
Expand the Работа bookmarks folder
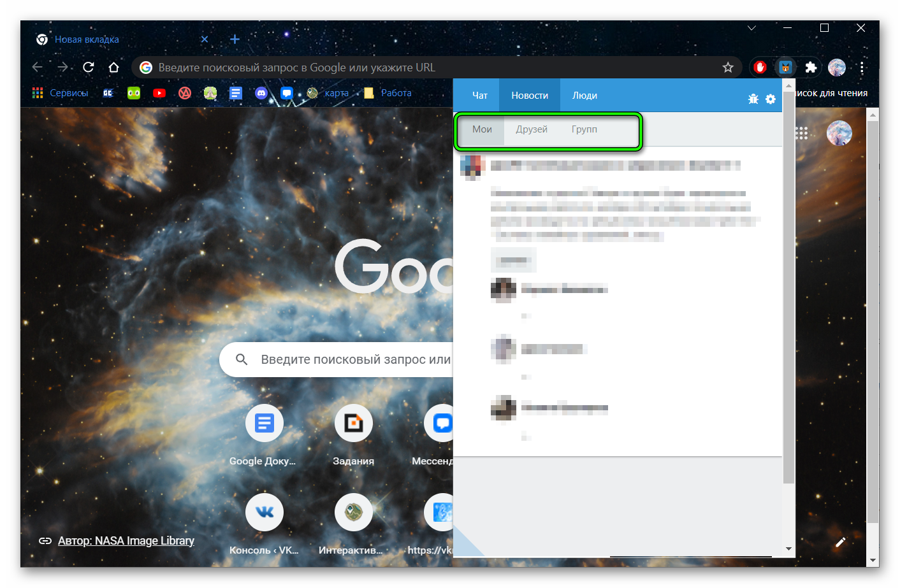pyautogui.click(x=388, y=93)
